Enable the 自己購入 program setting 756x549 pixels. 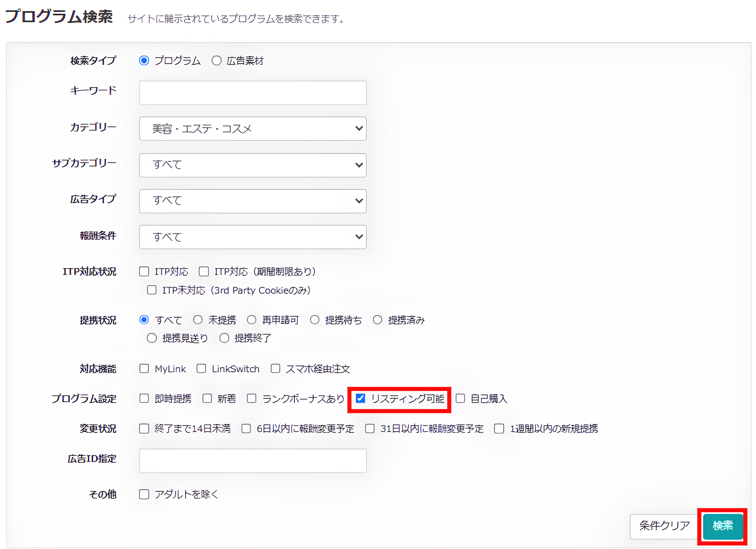point(460,398)
